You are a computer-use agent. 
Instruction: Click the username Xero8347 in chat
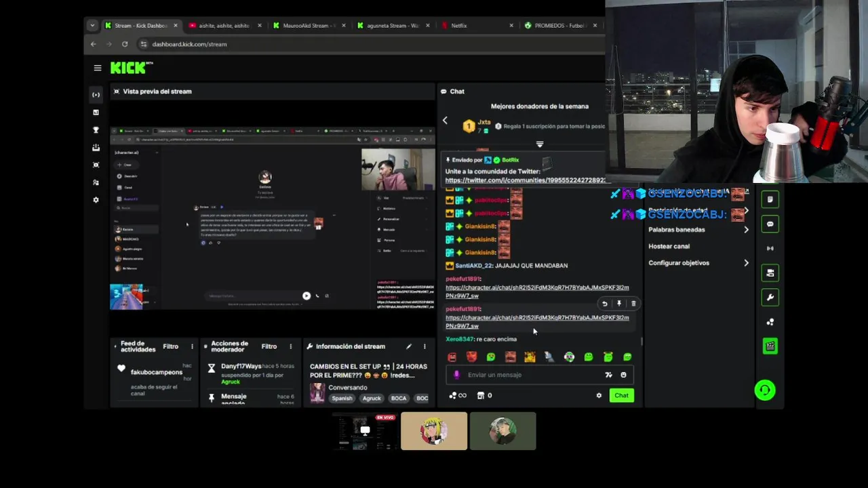coord(460,340)
